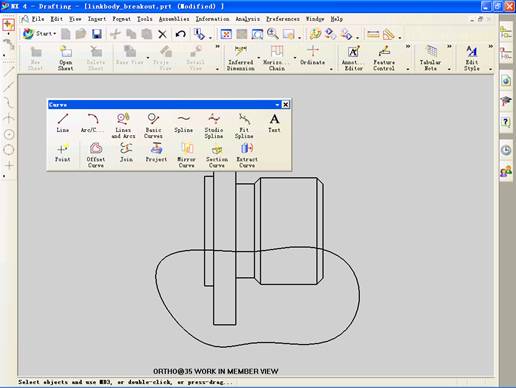Open the Start dropdown menu
Screen dimensions: 516x388
click(39, 34)
